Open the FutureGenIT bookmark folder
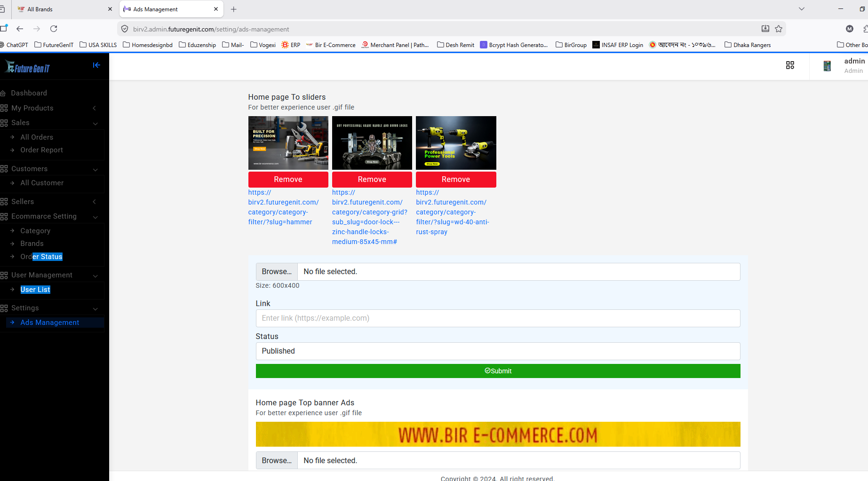 coord(54,45)
